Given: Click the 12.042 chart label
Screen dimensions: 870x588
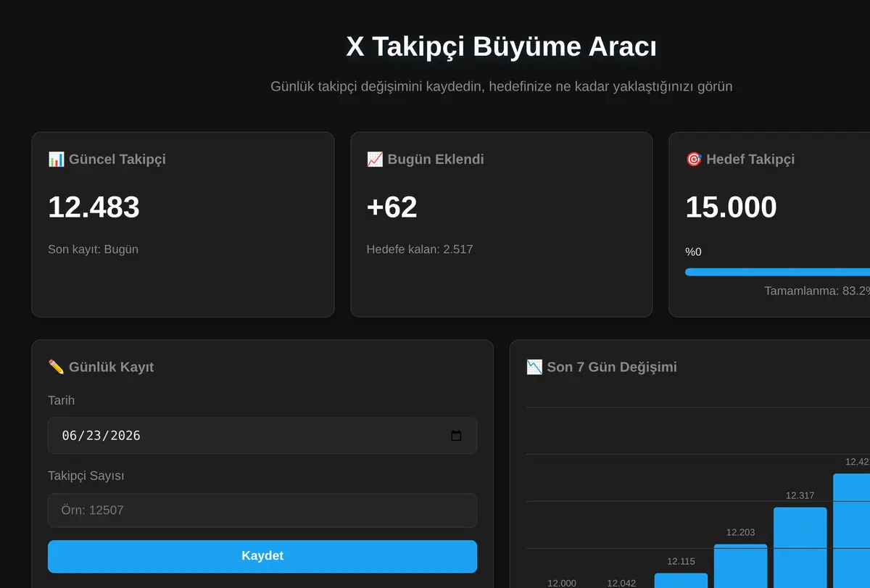Looking at the screenshot, I should 621,583.
